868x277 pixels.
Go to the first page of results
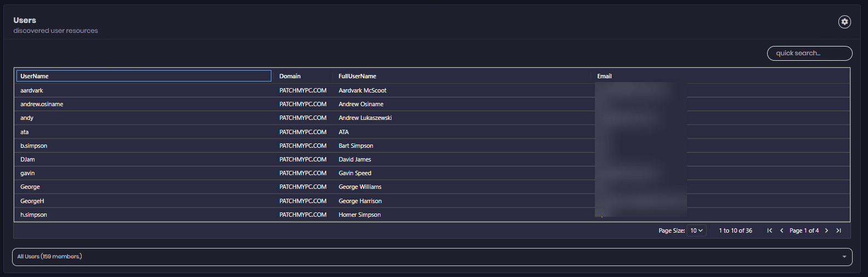[770, 230]
